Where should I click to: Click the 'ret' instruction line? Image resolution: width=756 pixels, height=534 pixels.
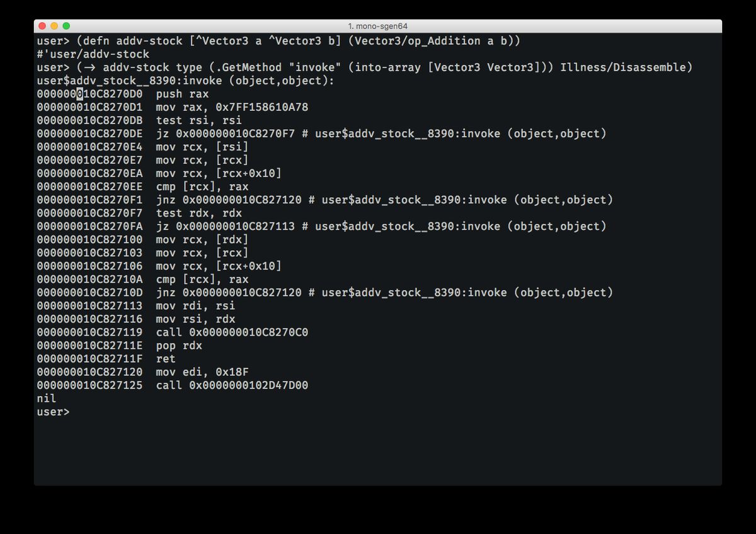[x=166, y=359]
